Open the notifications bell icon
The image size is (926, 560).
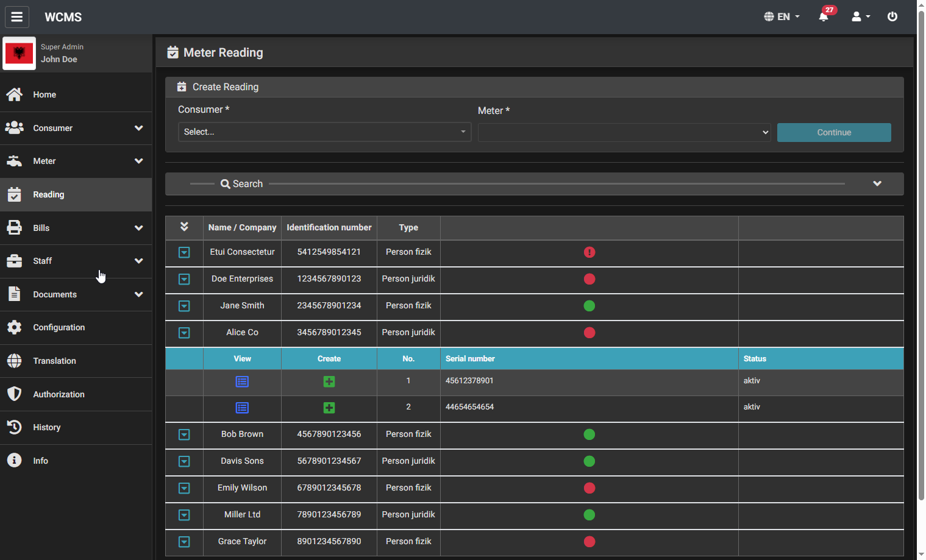point(824,16)
